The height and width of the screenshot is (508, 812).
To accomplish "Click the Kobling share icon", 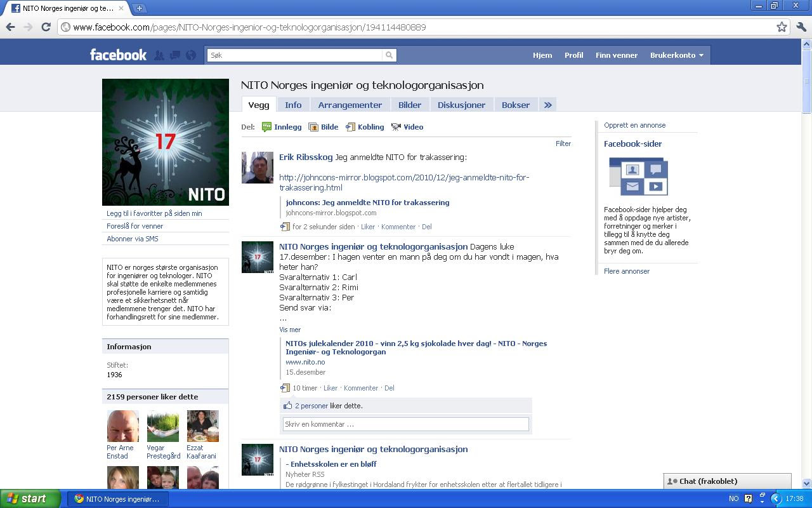I will [x=350, y=127].
